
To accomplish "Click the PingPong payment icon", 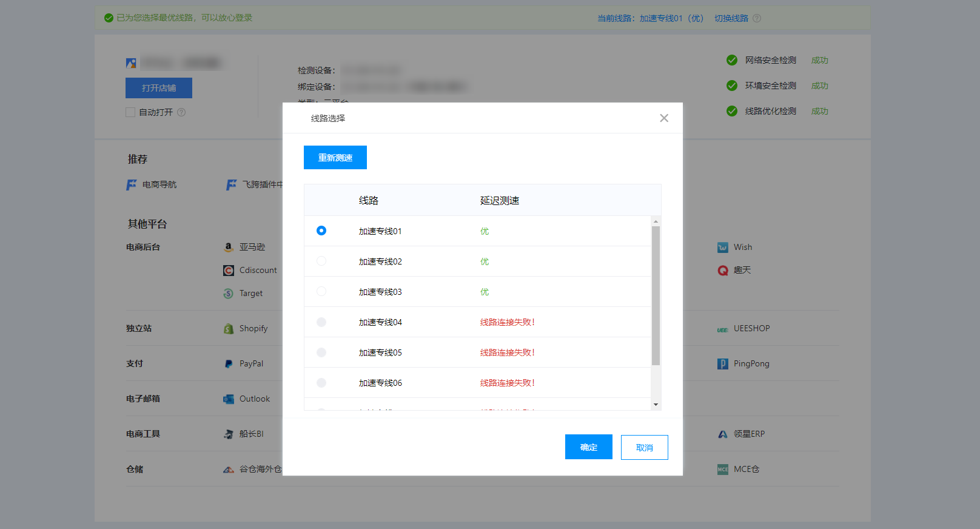I will point(723,364).
